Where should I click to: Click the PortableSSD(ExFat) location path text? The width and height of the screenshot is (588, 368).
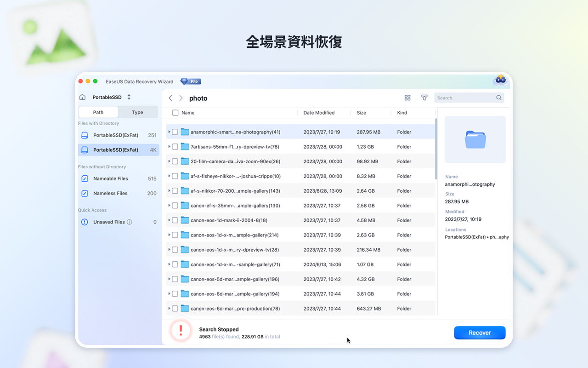[477, 237]
